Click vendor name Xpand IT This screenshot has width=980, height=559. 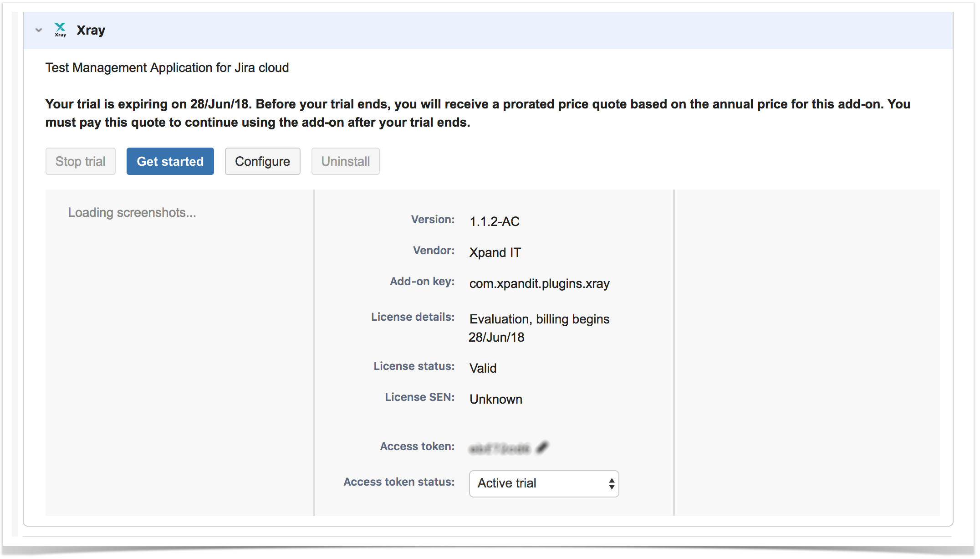click(495, 252)
